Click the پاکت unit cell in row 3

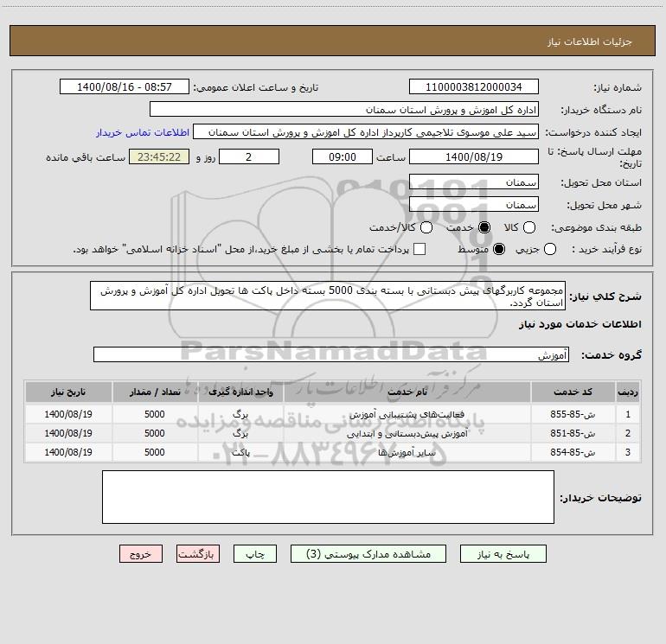click(240, 453)
